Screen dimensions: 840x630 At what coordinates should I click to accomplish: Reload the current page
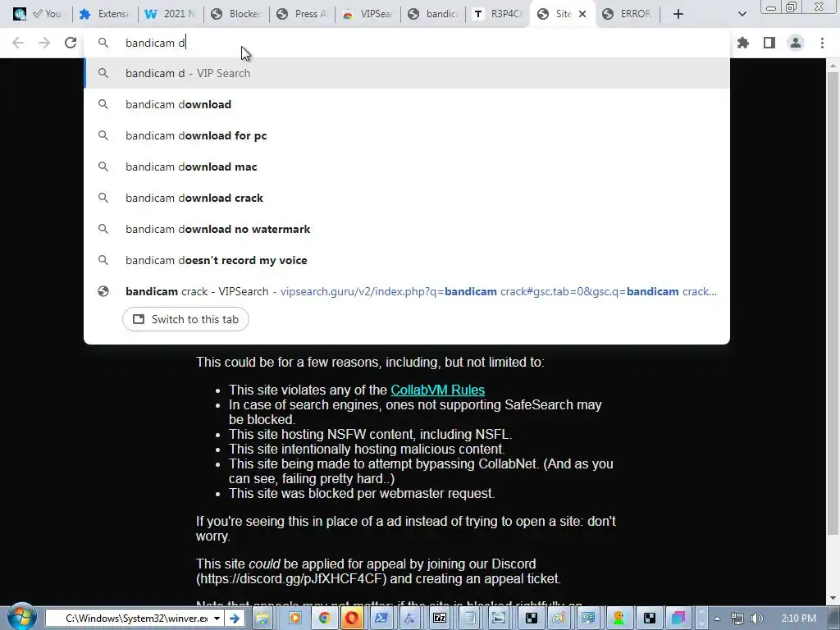click(x=71, y=43)
